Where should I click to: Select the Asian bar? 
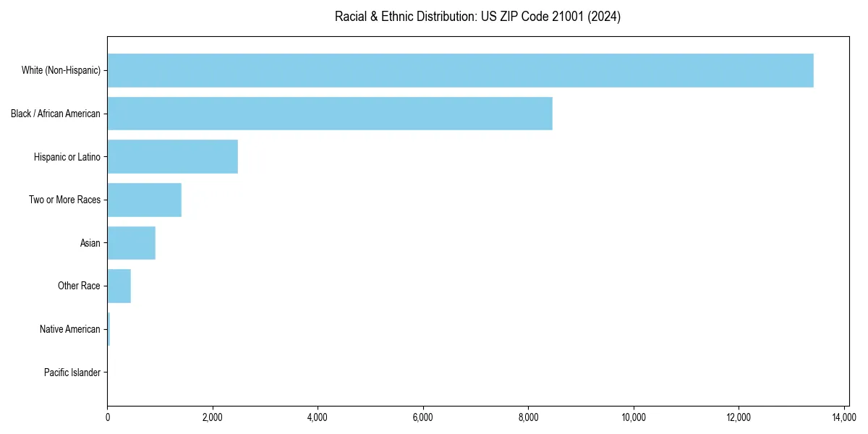pyautogui.click(x=130, y=243)
